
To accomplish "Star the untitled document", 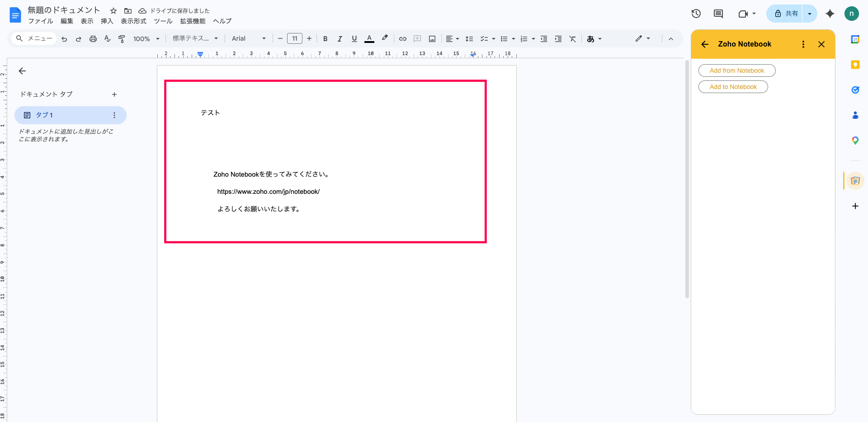I will click(113, 11).
